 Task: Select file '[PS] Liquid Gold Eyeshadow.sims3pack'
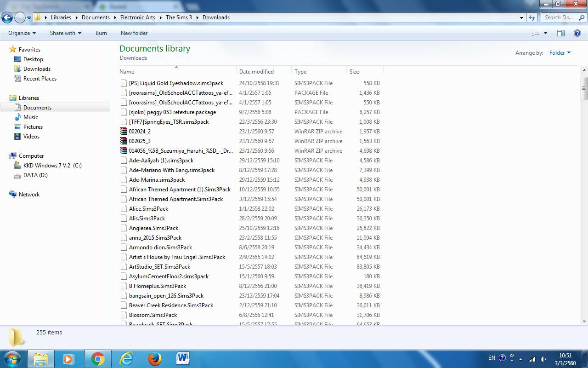(x=176, y=83)
